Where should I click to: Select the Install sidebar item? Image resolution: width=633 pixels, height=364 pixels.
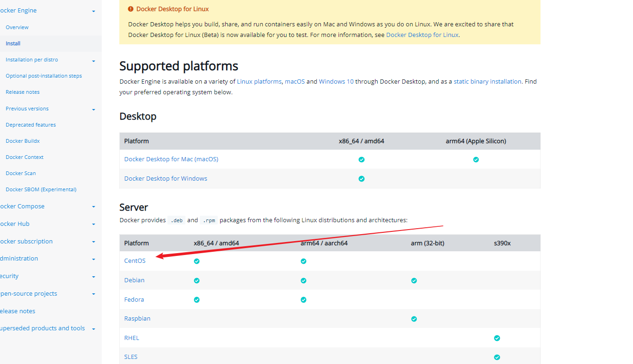(13, 43)
